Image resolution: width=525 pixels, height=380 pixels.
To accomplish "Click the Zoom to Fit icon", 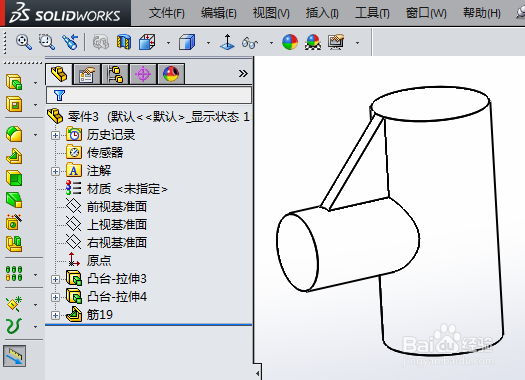I will (x=24, y=43).
